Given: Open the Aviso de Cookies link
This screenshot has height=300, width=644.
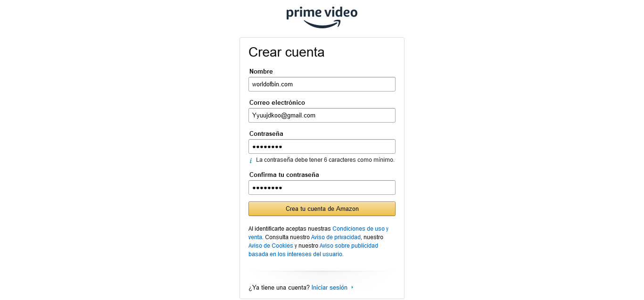Looking at the screenshot, I should [x=271, y=246].
